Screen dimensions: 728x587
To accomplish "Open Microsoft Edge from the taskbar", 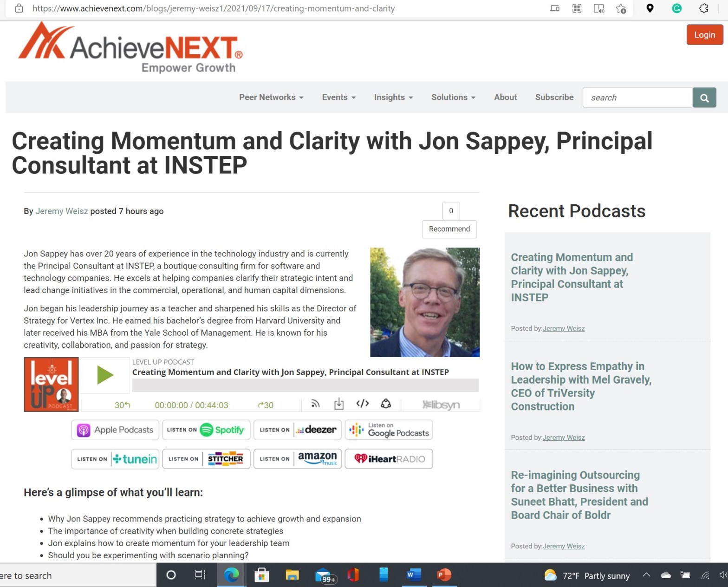I will (231, 575).
